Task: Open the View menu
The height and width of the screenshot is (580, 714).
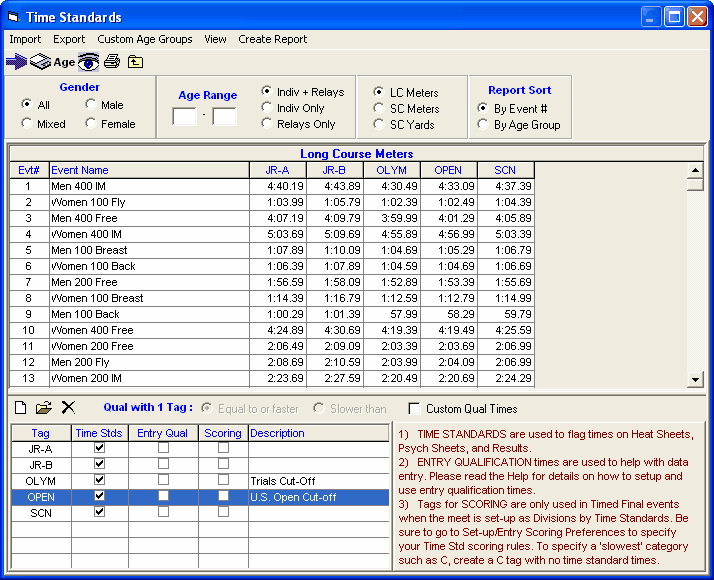Action: [215, 39]
